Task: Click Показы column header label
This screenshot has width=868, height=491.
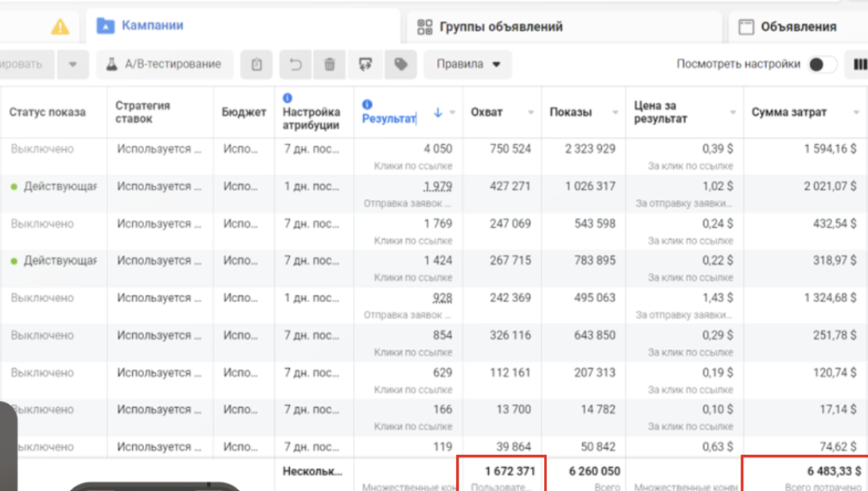Action: click(x=571, y=112)
